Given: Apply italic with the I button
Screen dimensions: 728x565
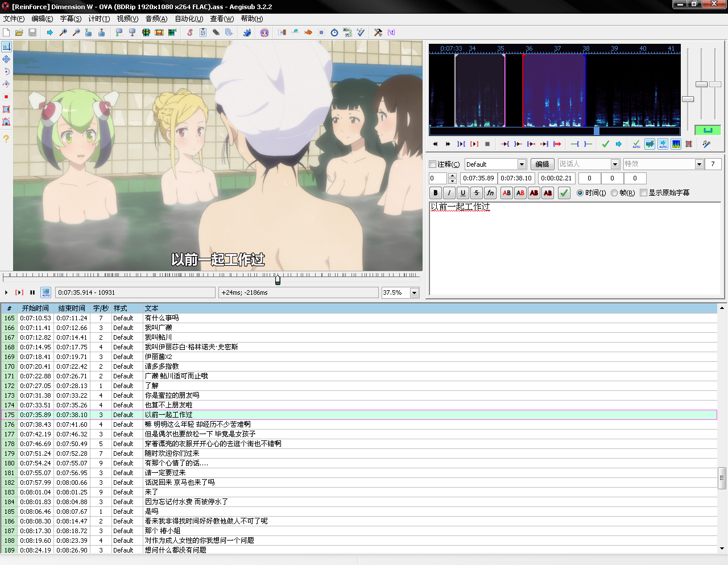Looking at the screenshot, I should 449,193.
